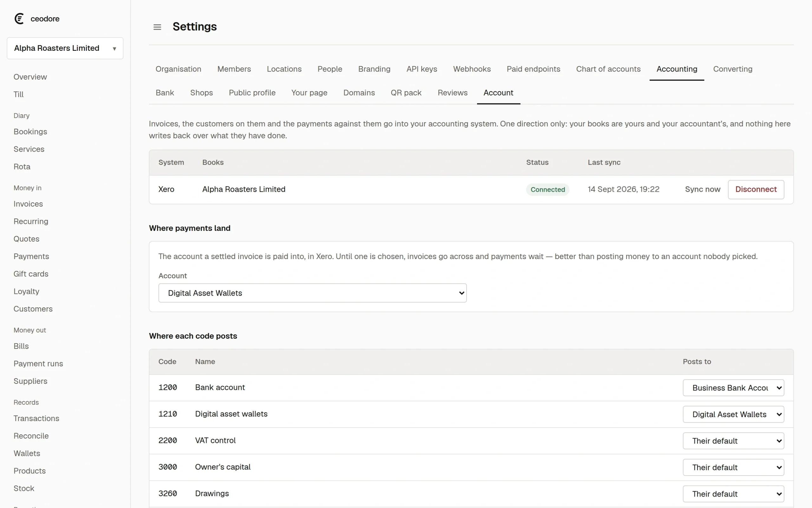812x508 pixels.
Task: Switch to the API keys tab
Action: tap(422, 69)
